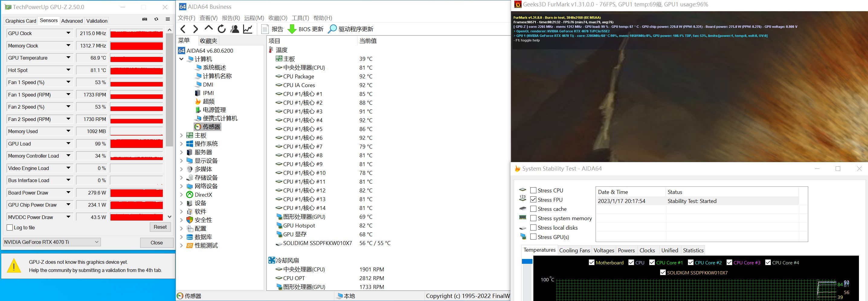The width and height of the screenshot is (868, 301).
Task: Click GPU-Z Close button
Action: point(157,243)
